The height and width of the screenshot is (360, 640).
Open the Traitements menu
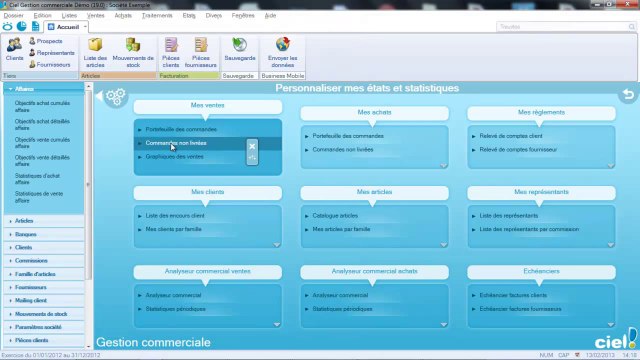(x=157, y=16)
